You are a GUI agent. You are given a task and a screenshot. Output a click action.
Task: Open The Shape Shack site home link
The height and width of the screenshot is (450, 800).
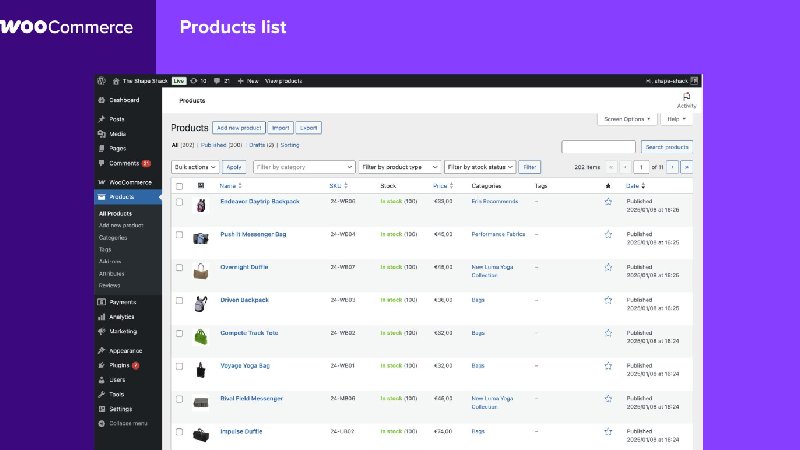pos(140,81)
